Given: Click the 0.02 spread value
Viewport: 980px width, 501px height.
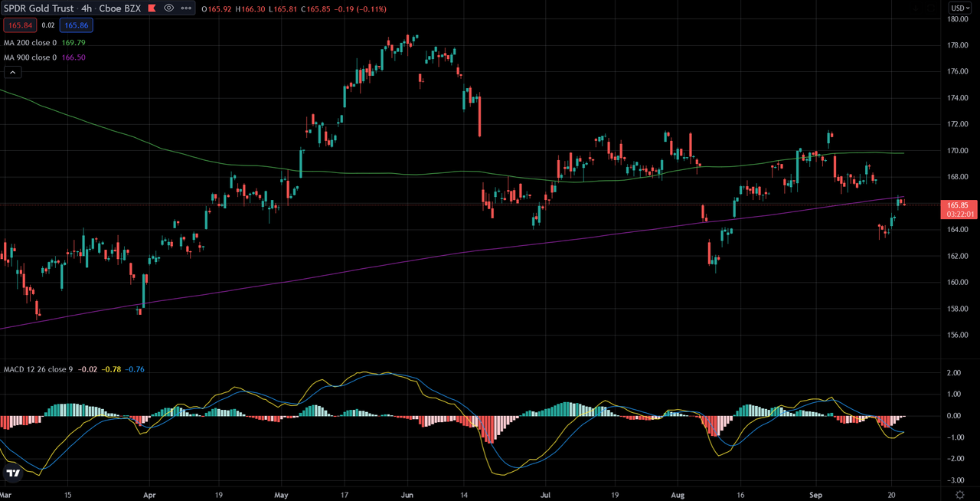Looking at the screenshot, I should [x=47, y=25].
